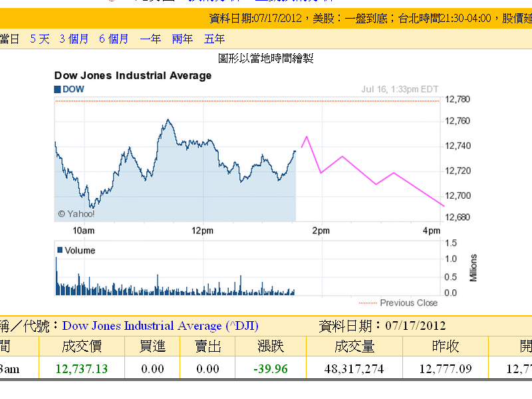Open the 6 個月 chart range

point(114,39)
